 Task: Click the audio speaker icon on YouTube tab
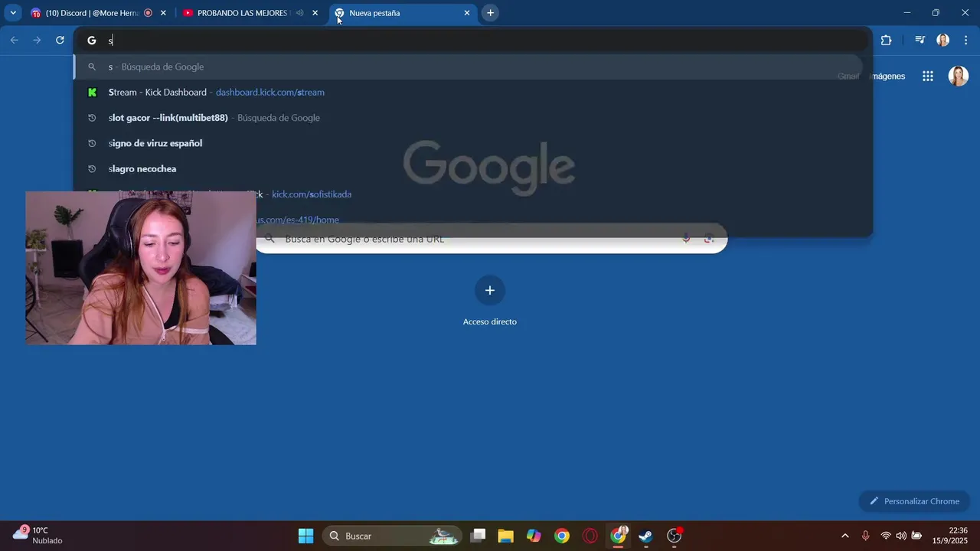(299, 13)
